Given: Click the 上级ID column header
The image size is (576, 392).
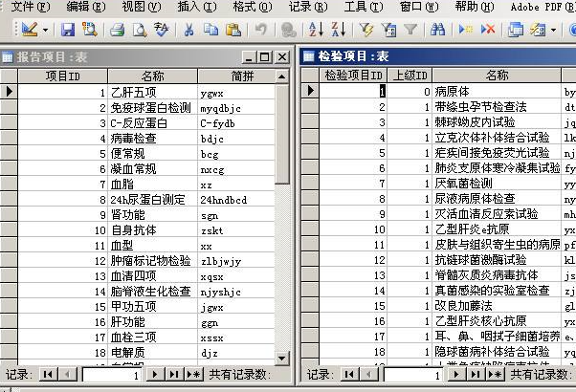Looking at the screenshot, I should pyautogui.click(x=410, y=76).
